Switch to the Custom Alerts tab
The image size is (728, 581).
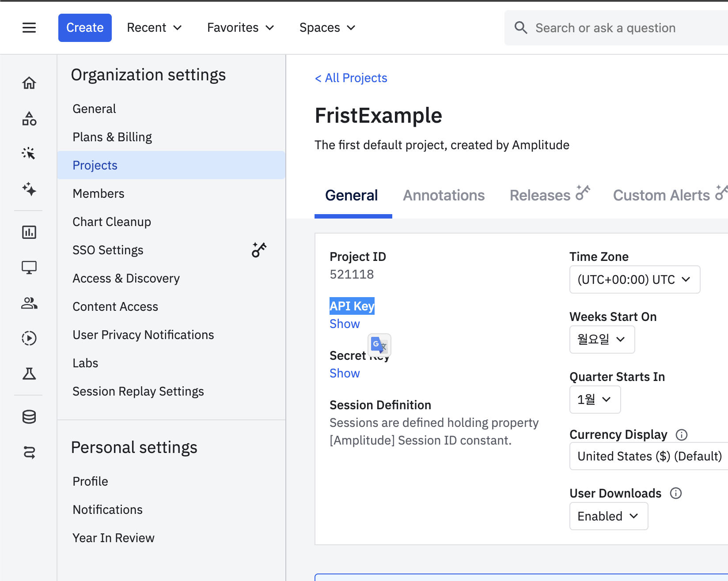pos(661,195)
